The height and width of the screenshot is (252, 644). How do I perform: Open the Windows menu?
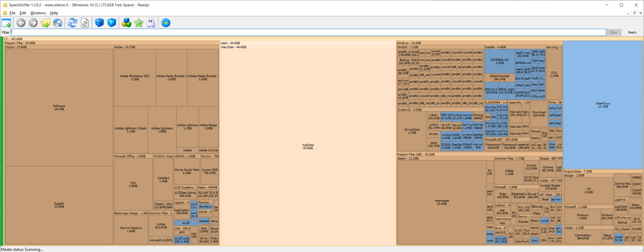[x=38, y=13]
